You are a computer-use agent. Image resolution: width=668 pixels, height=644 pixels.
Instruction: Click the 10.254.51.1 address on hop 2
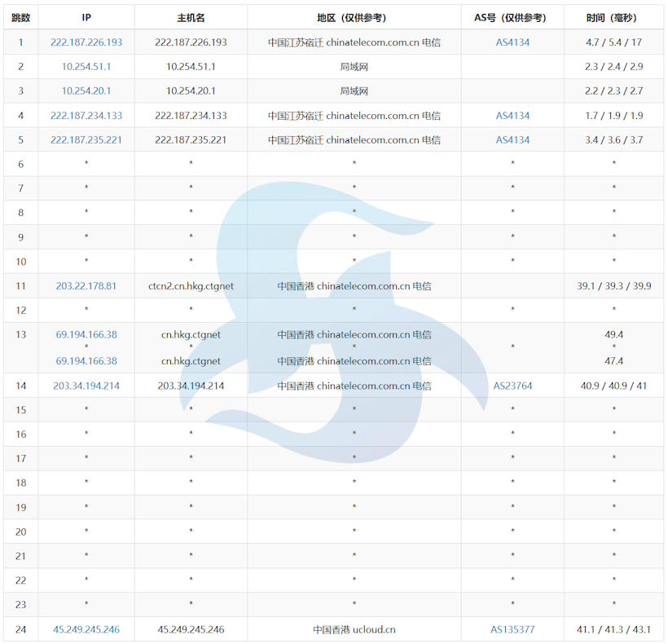click(86, 66)
